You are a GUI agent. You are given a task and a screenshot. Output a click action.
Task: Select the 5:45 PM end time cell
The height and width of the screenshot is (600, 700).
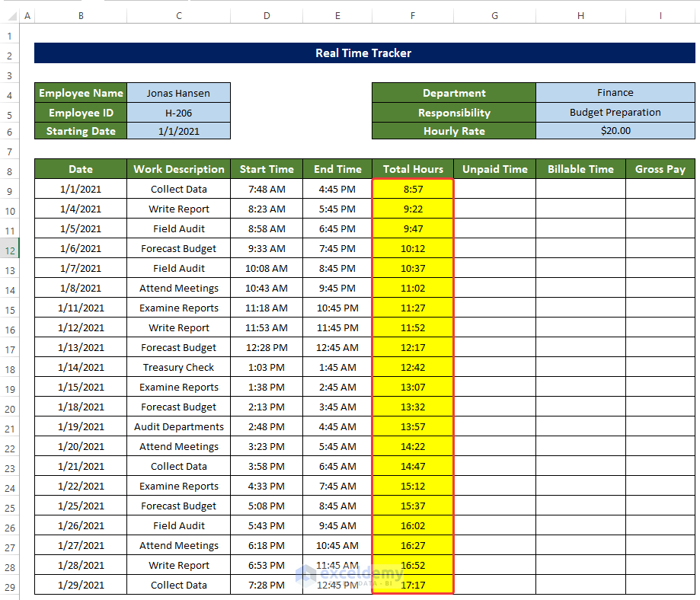coord(337,209)
